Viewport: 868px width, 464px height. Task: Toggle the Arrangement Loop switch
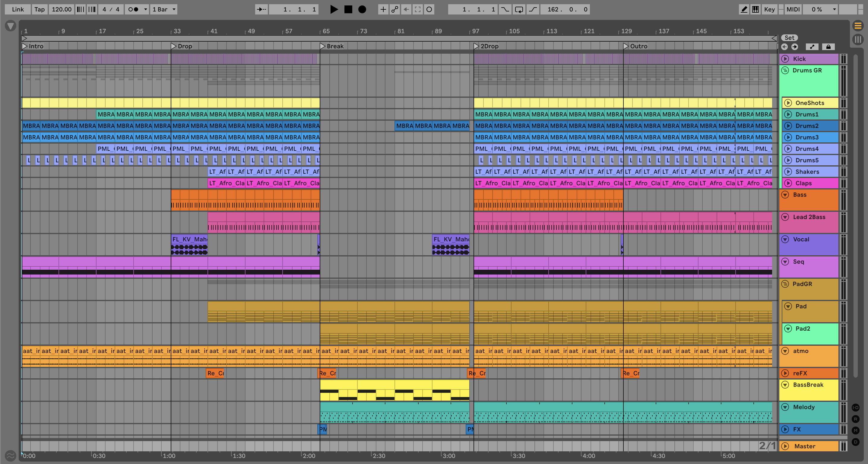(519, 9)
